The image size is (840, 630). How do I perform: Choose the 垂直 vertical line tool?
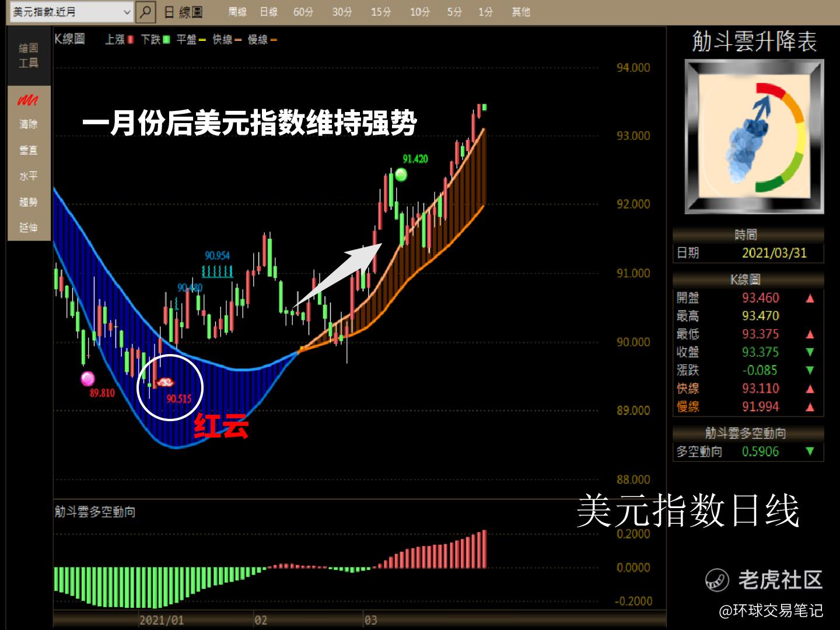(x=29, y=150)
